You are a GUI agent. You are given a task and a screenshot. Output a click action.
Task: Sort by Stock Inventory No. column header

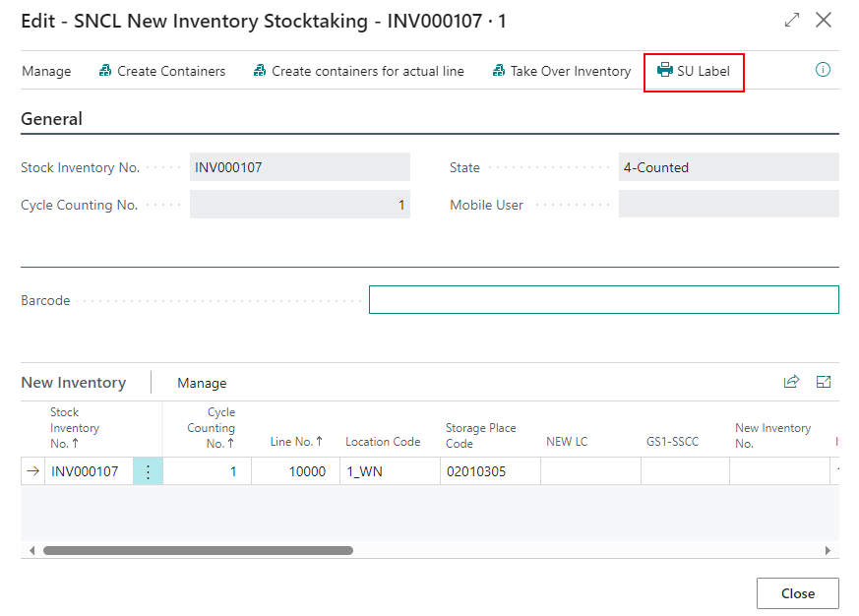point(75,428)
